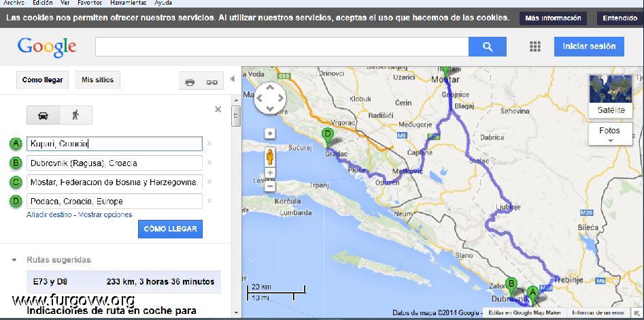Click the my location button on map
644x320 pixels.
pos(270,133)
